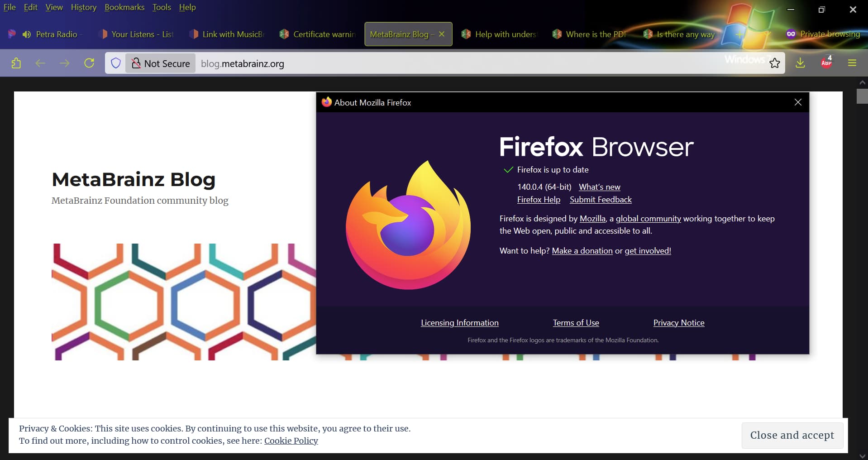Viewport: 868px width, 460px height.
Task: Click the Private browsing mask icon
Action: [x=791, y=34]
